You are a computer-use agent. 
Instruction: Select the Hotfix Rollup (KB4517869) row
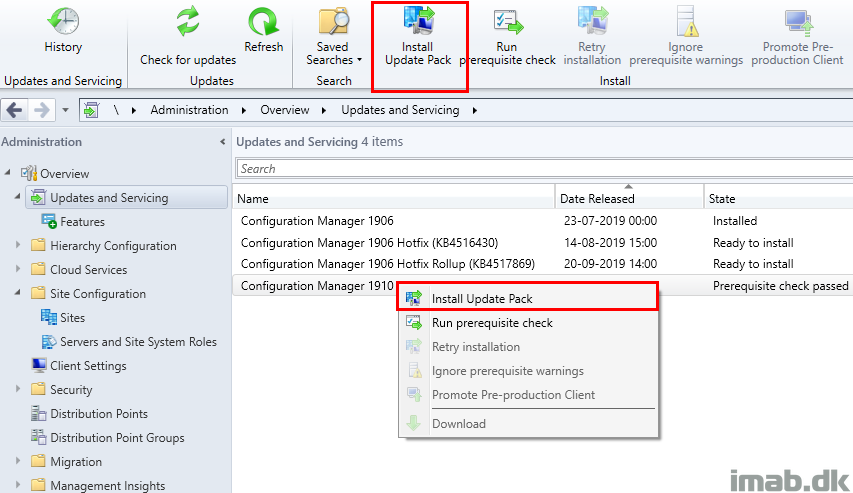543,264
